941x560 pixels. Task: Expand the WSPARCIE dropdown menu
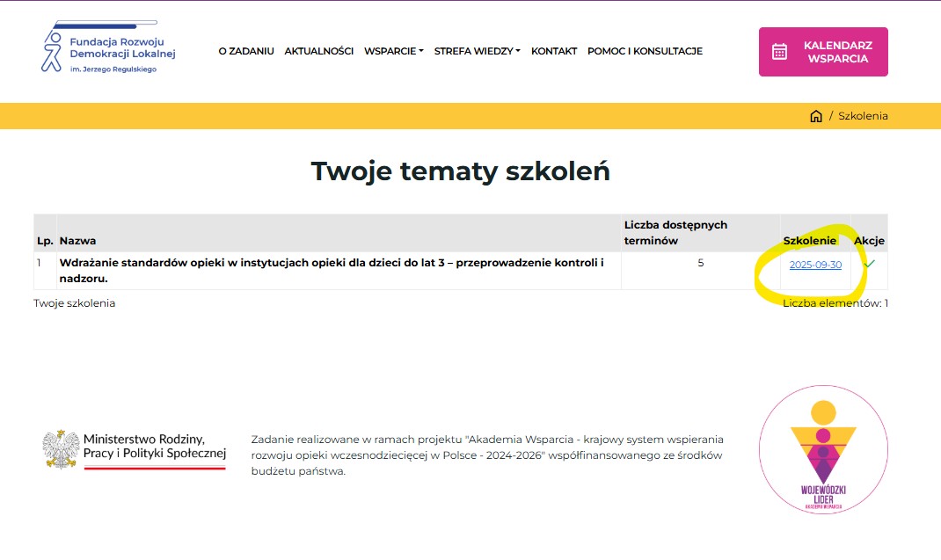pyautogui.click(x=393, y=51)
